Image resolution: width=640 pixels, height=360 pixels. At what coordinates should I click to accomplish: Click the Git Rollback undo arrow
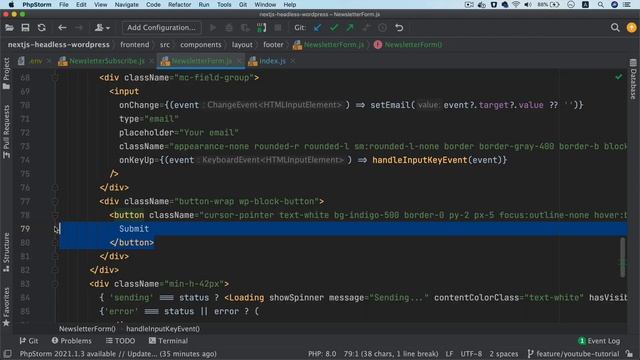point(399,28)
